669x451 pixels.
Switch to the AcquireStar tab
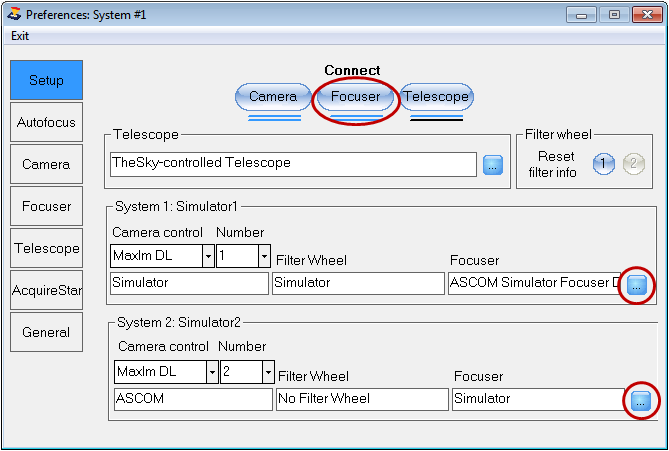(x=46, y=290)
